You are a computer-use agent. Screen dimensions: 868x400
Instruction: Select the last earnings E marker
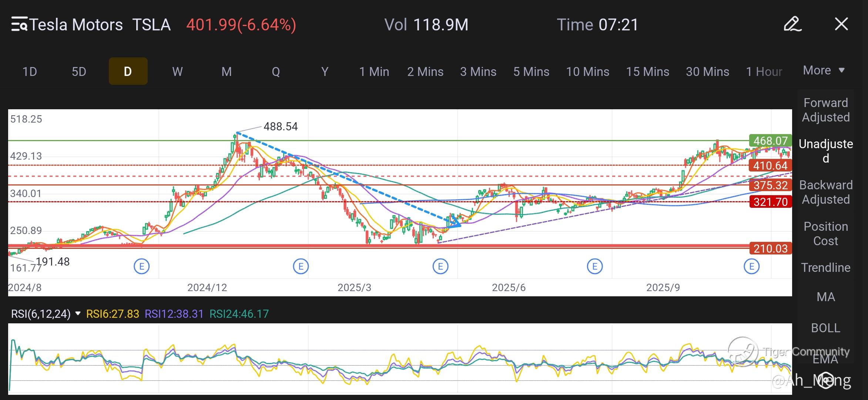pos(751,266)
